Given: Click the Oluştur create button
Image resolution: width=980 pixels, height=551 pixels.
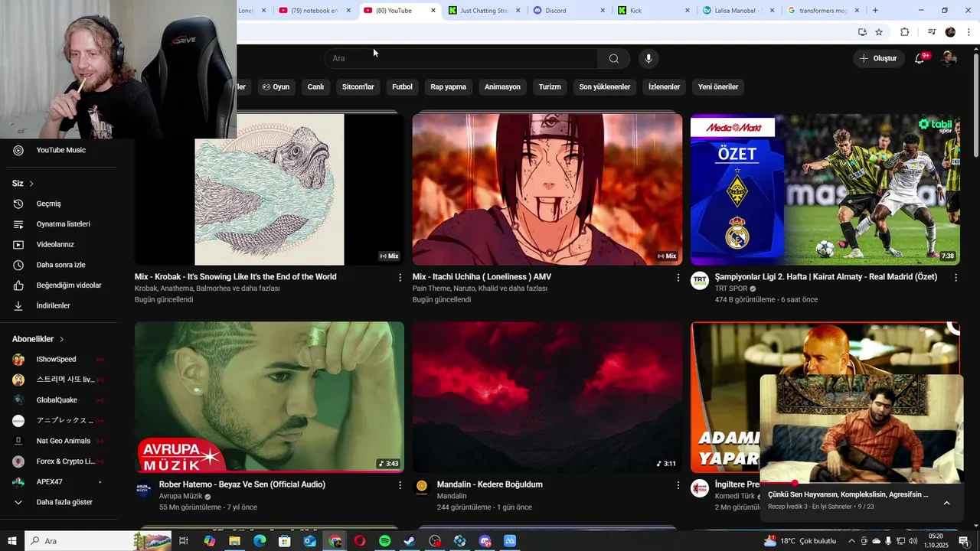Looking at the screenshot, I should click(877, 58).
